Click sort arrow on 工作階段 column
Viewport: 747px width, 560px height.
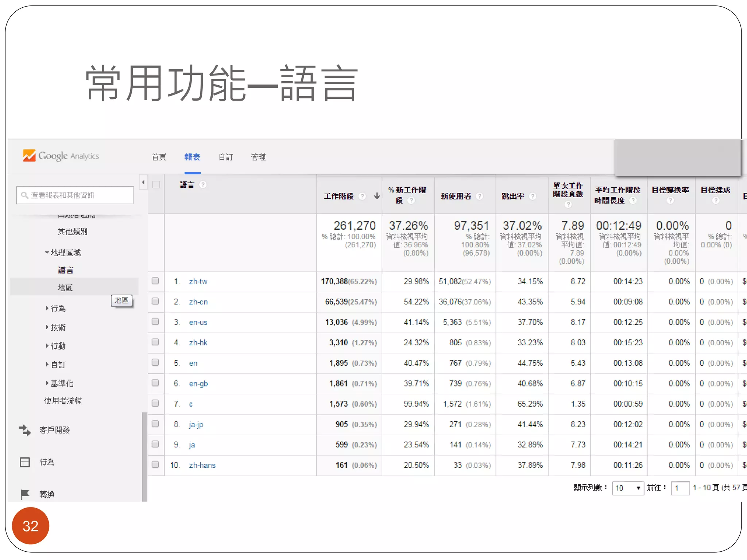point(377,196)
